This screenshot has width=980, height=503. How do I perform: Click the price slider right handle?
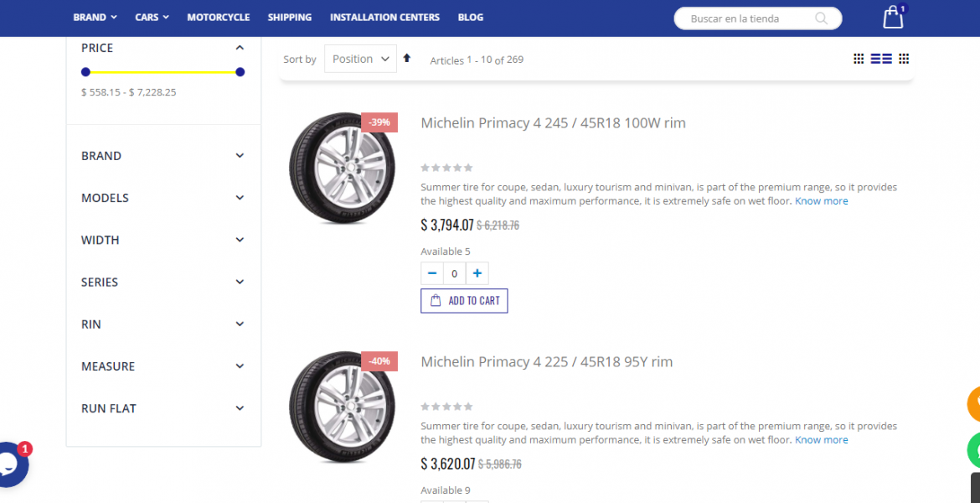(x=240, y=72)
